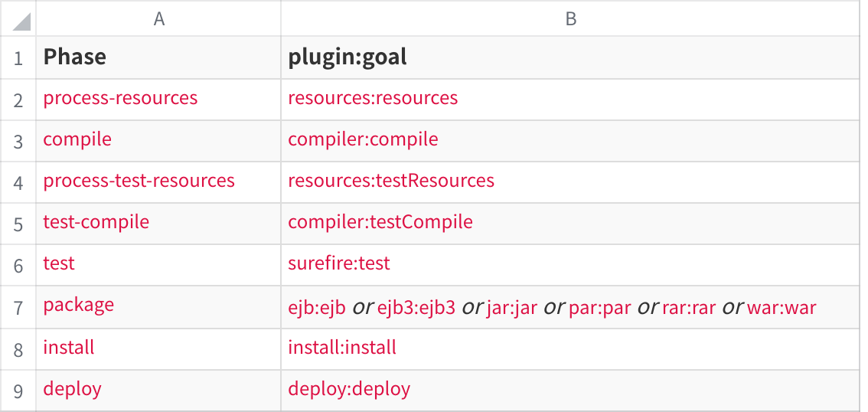Click the deploy:deploy cell

[x=570, y=391]
